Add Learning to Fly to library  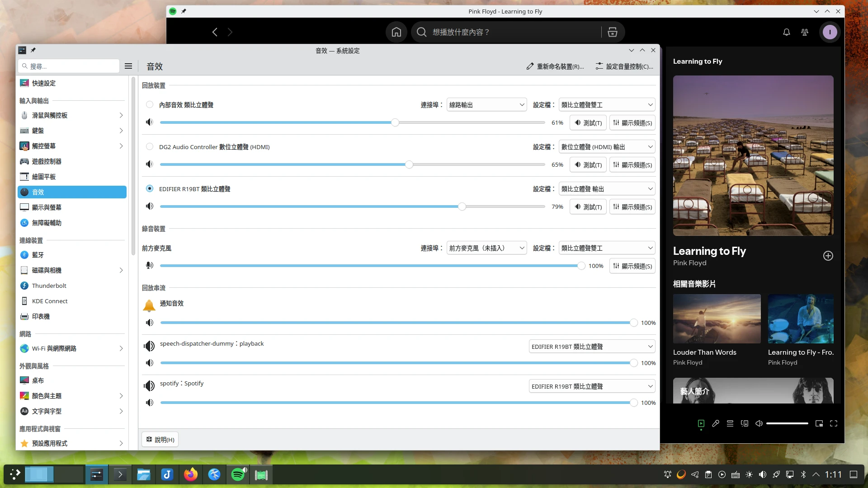[x=828, y=256]
